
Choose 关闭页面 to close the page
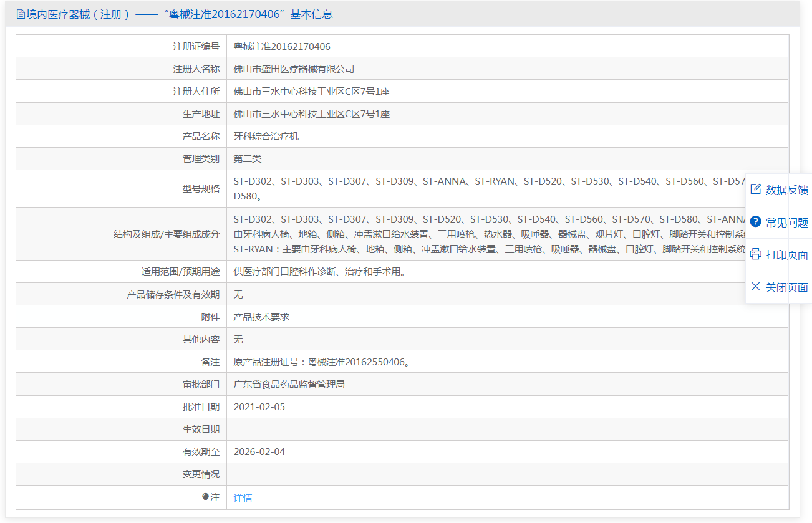click(x=787, y=287)
